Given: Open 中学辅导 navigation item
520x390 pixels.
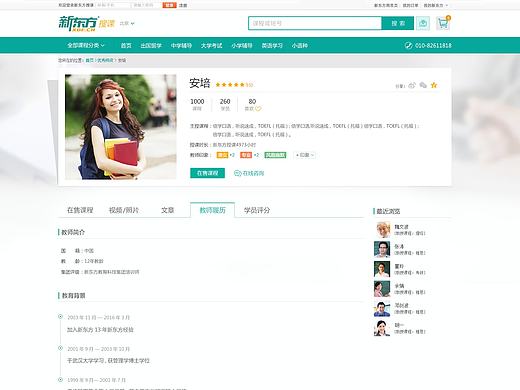Looking at the screenshot, I should tap(181, 45).
